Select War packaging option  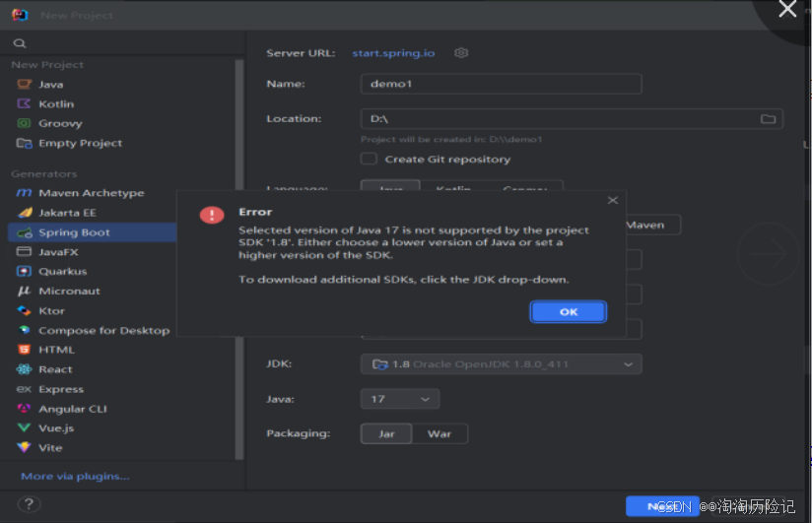(x=440, y=434)
